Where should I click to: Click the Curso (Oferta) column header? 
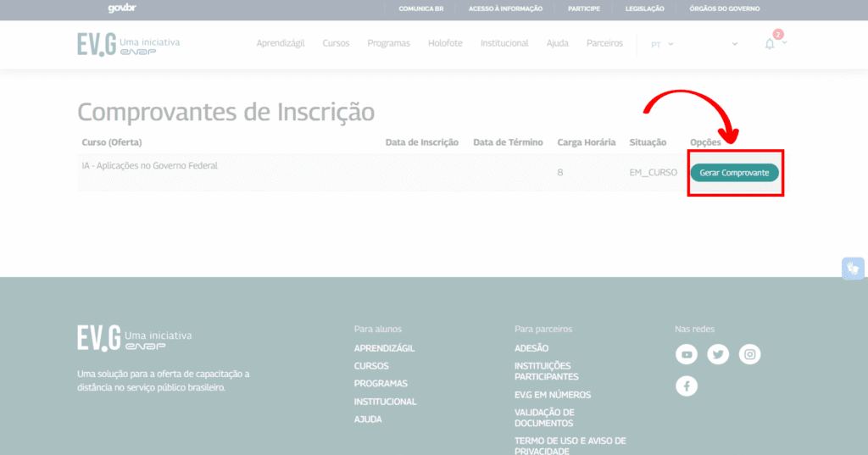112,142
